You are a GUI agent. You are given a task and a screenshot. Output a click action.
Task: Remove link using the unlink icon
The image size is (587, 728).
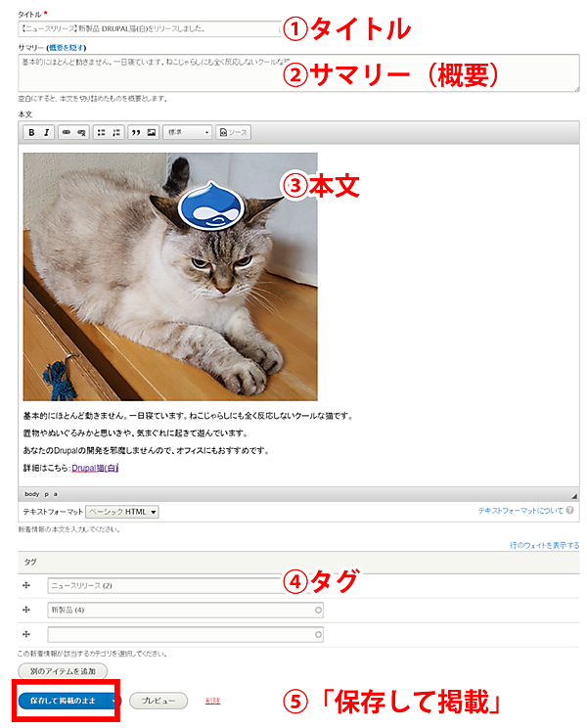coord(81,132)
